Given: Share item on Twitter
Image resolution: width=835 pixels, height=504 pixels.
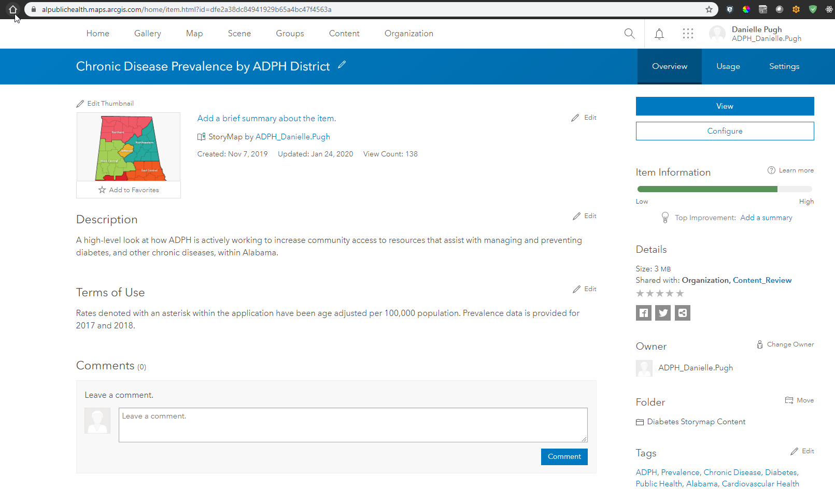Looking at the screenshot, I should point(663,313).
